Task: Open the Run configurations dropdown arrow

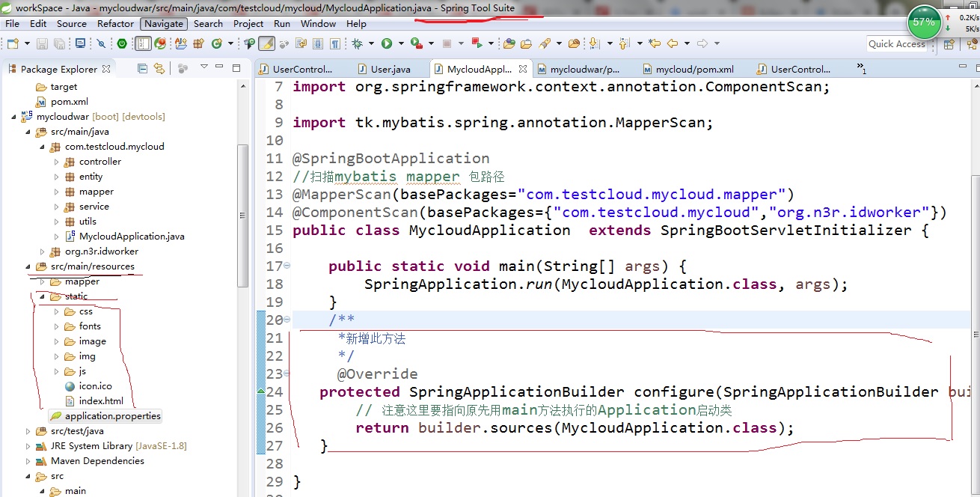Action: [x=401, y=43]
